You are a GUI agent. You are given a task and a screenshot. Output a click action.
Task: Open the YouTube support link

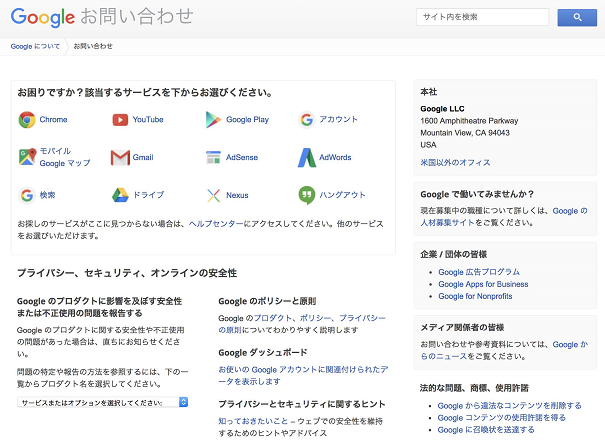coord(148,120)
